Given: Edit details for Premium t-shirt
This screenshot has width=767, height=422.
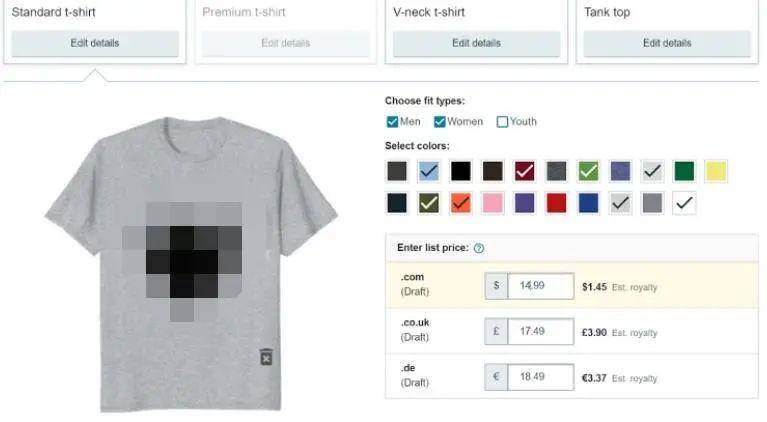Looking at the screenshot, I should 286,43.
